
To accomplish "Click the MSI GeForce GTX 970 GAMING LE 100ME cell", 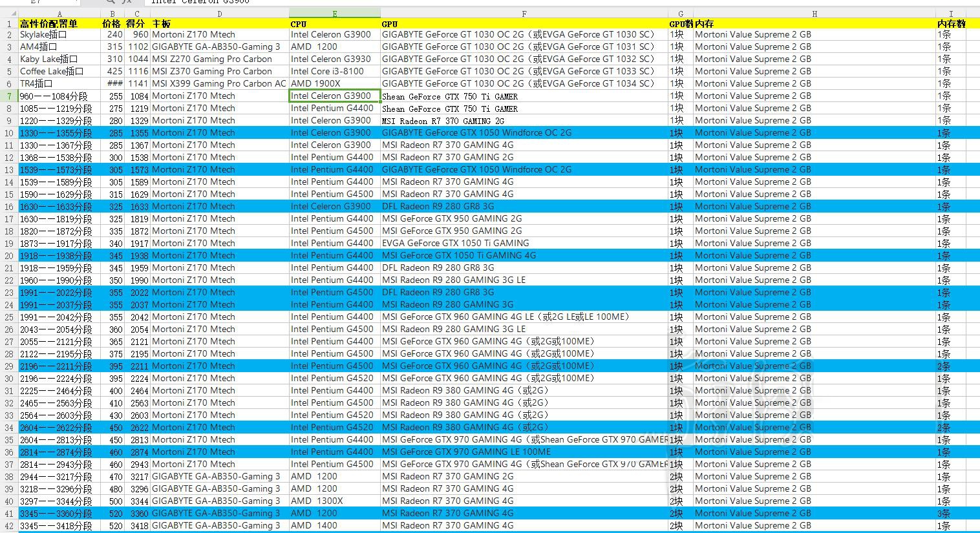I will [x=524, y=452].
